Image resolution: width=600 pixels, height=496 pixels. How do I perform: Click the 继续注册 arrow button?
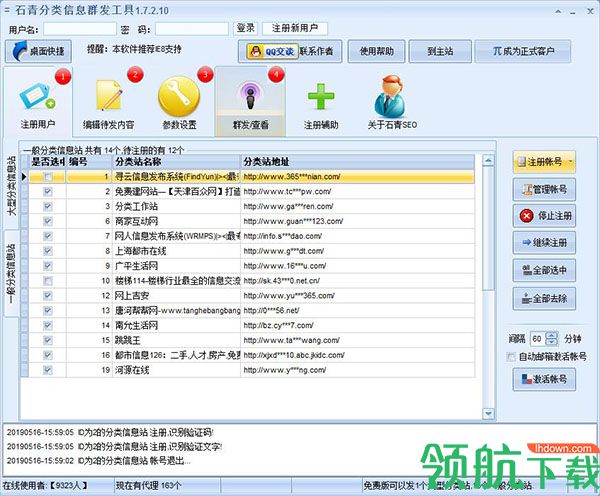[544, 243]
